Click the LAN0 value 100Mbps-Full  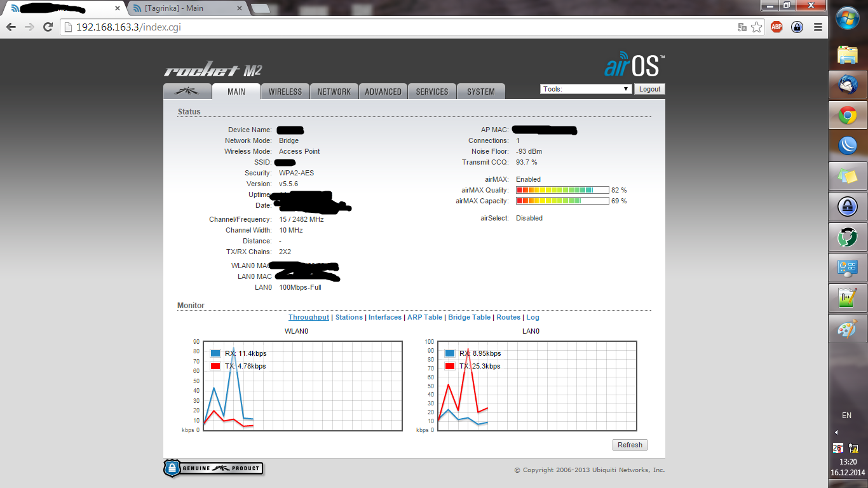click(x=300, y=287)
